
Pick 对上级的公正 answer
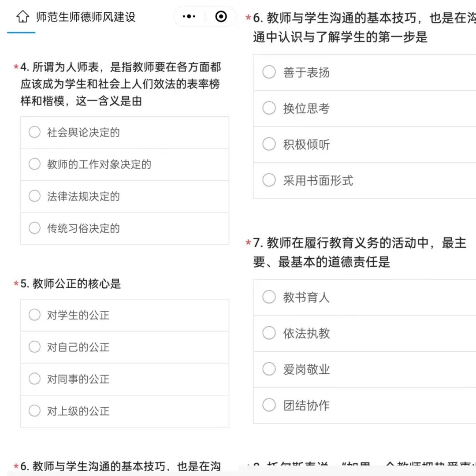[x=35, y=411]
